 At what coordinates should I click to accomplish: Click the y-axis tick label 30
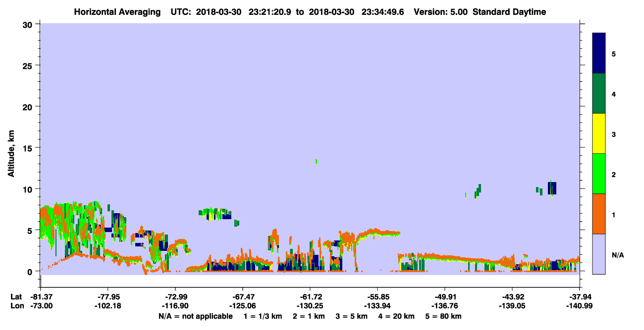click(x=29, y=24)
